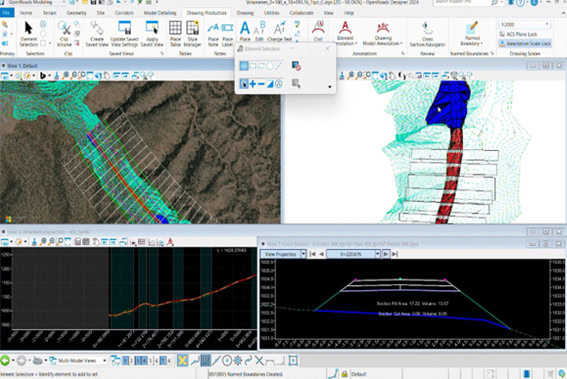Screen dimensions: 567x379
Task: Click the Clip Volume tool
Action: pyautogui.click(x=64, y=34)
